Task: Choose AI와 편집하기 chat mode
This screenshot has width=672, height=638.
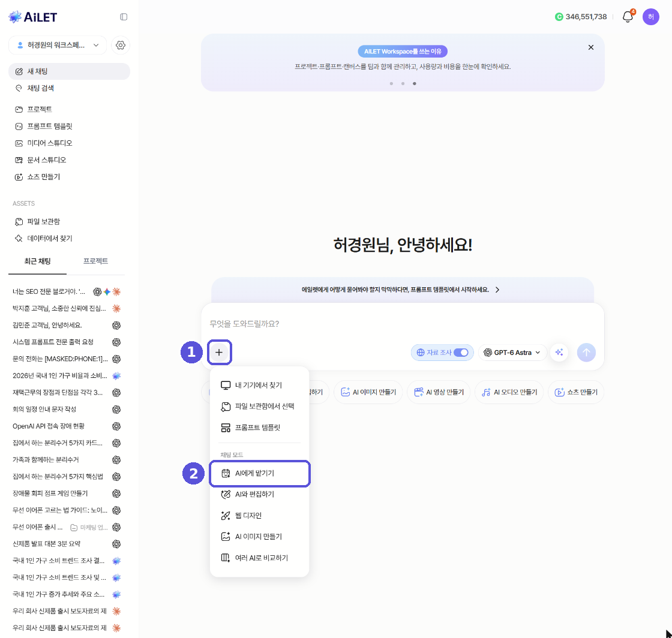Action: [259, 495]
